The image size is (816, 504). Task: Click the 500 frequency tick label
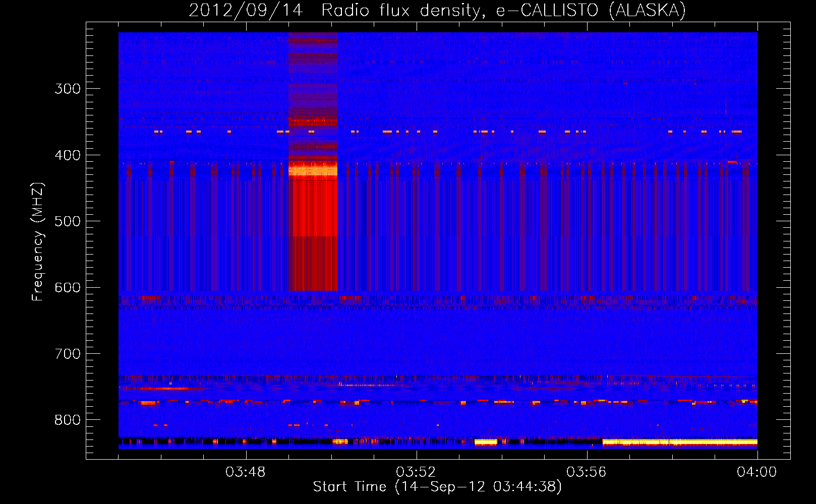click(68, 221)
